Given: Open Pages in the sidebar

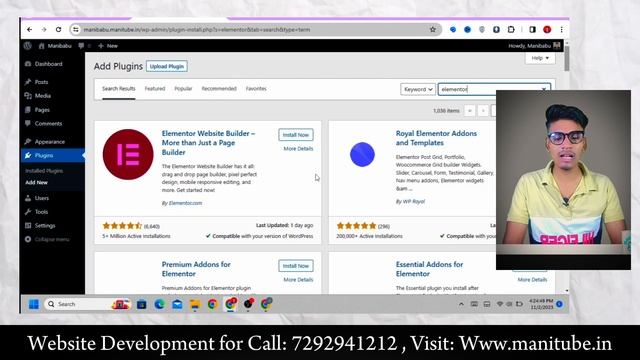Looking at the screenshot, I should (x=42, y=110).
